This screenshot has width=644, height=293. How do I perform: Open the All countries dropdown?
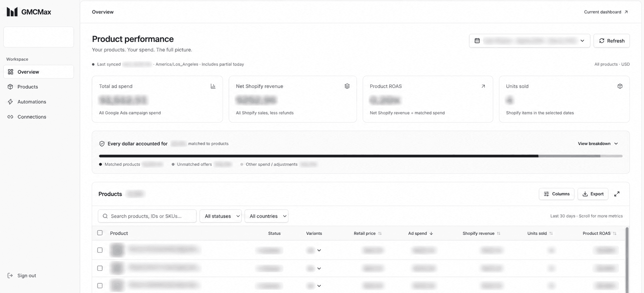tap(266, 216)
